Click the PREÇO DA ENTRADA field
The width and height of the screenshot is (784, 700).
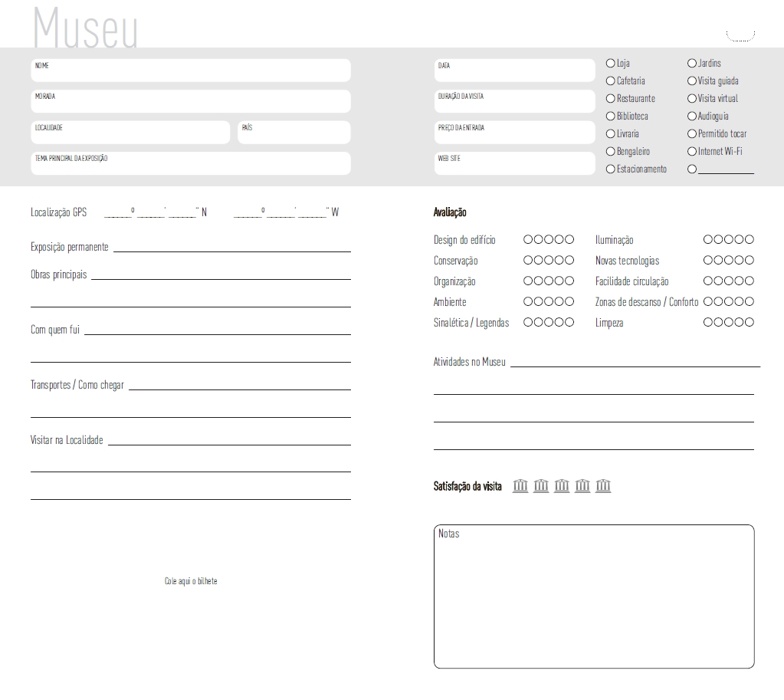click(514, 132)
